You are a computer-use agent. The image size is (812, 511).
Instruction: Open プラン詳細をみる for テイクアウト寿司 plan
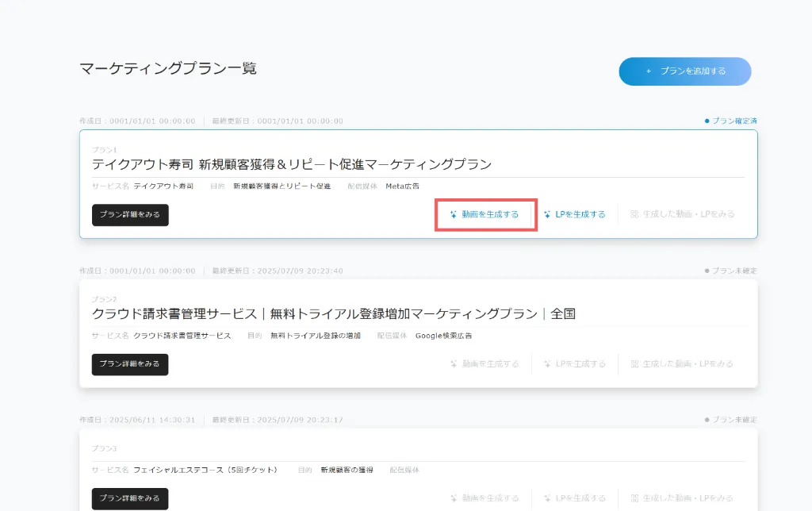[x=130, y=215]
